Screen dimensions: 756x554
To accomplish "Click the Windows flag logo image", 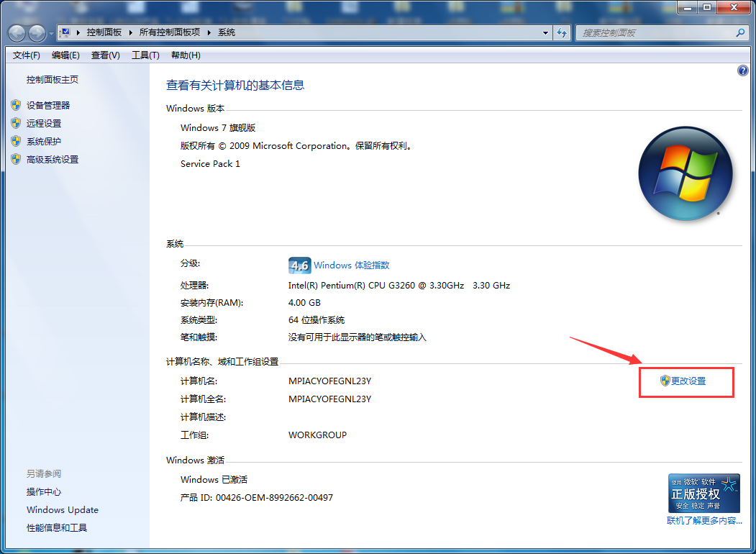I will (686, 173).
